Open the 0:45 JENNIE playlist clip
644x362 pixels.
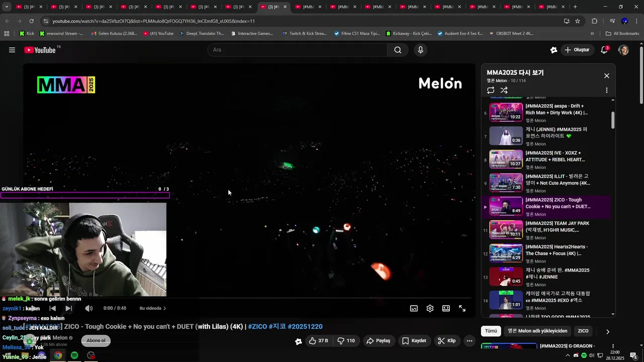pos(546,277)
